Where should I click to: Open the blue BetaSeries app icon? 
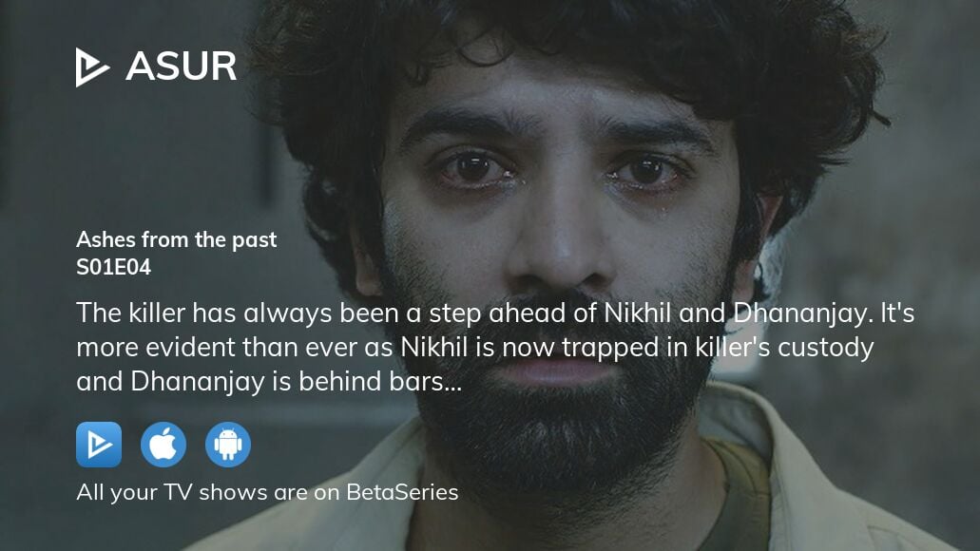[x=99, y=445]
